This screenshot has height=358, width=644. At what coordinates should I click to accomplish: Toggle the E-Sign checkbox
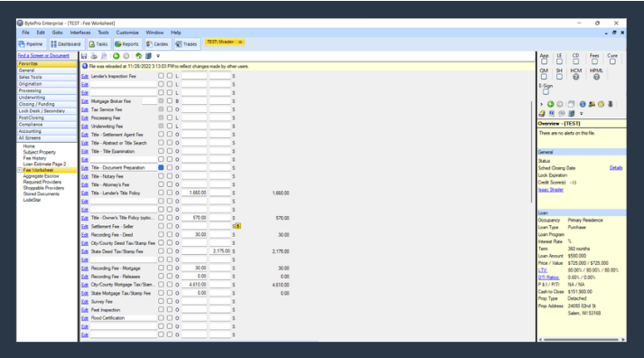tap(546, 91)
